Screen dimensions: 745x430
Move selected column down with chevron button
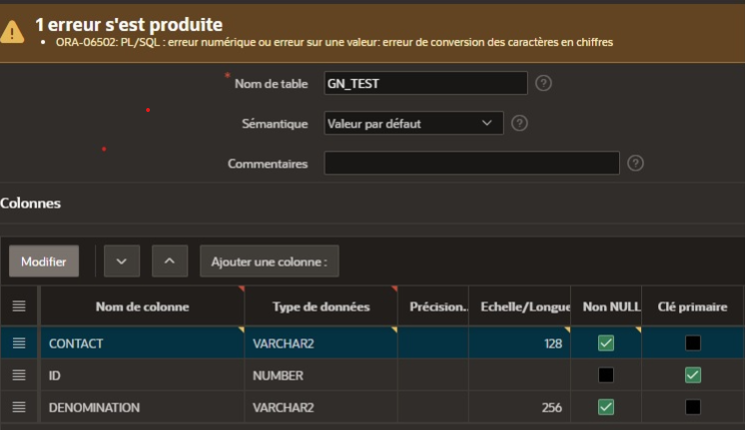[122, 261]
